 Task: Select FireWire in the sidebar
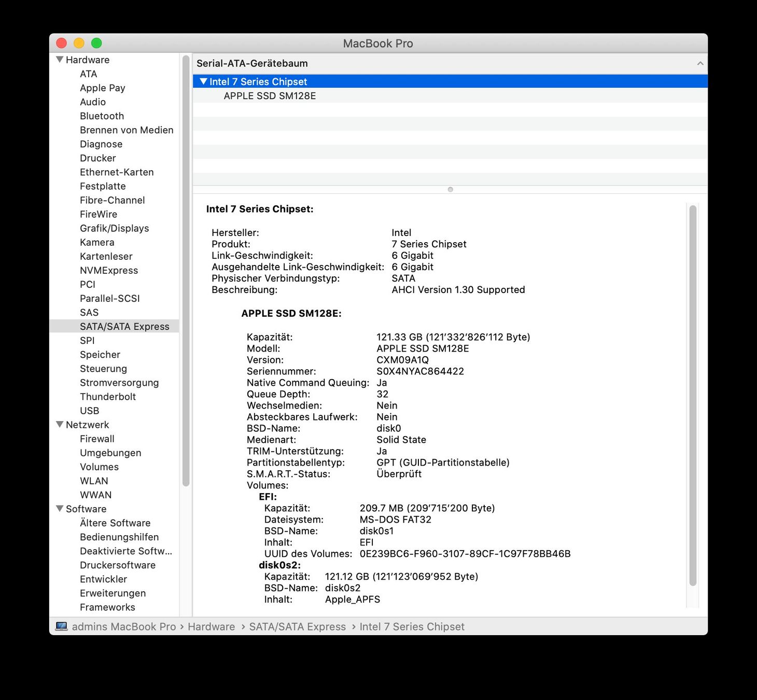pos(99,214)
